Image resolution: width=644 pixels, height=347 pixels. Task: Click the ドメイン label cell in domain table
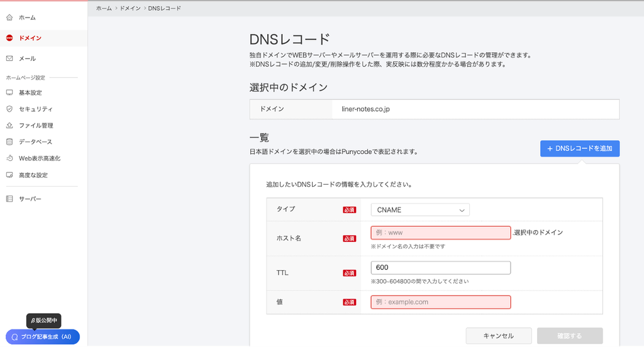291,109
